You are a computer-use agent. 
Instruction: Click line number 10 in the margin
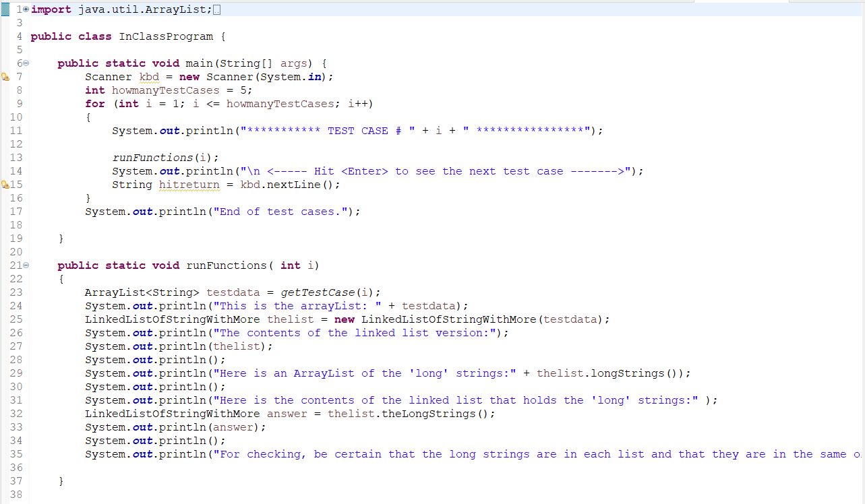tap(16, 117)
